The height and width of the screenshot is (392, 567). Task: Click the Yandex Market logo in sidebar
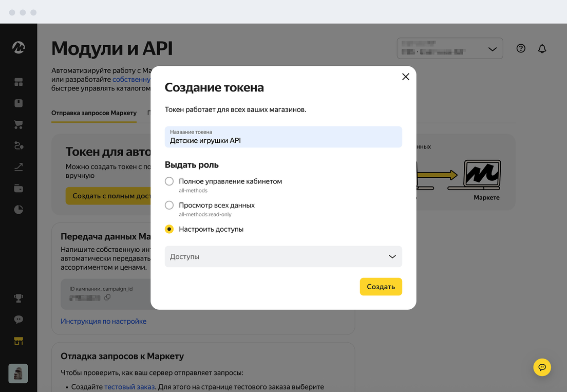pos(18,48)
